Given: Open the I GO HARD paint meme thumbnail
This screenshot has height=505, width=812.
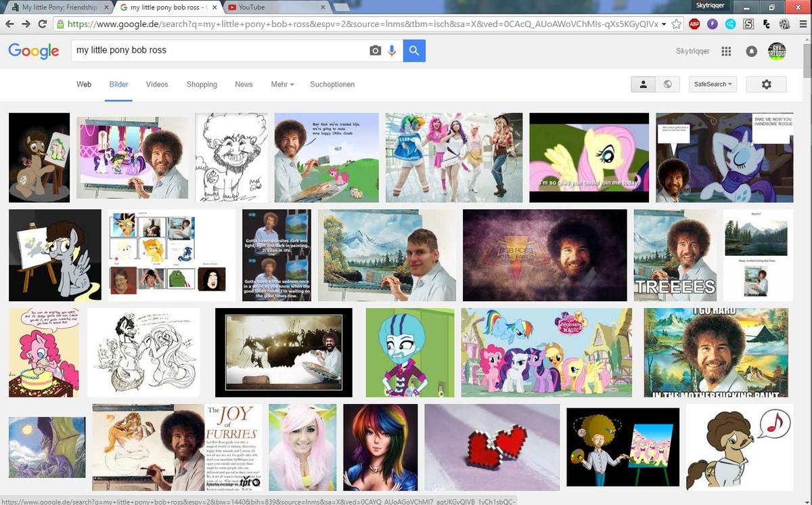Looking at the screenshot, I should point(716,353).
